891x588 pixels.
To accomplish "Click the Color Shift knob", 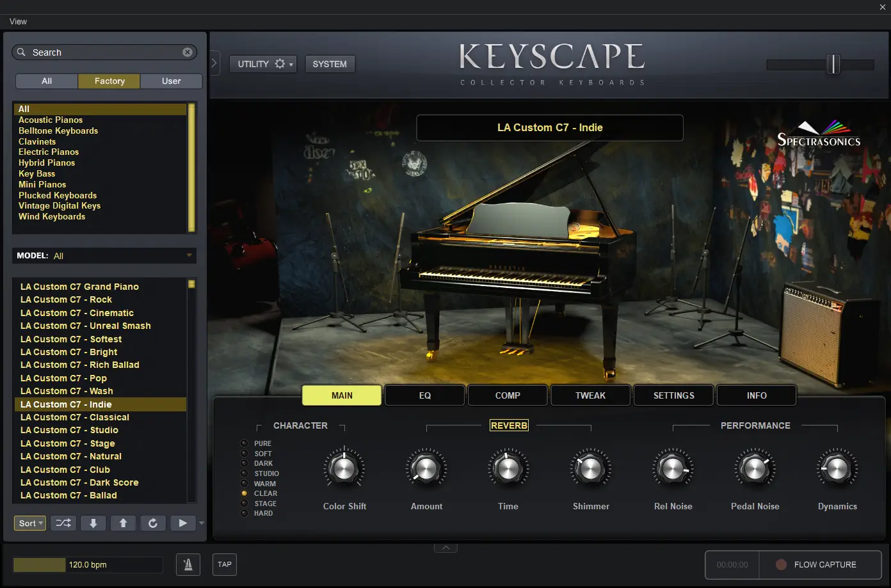I will (344, 468).
